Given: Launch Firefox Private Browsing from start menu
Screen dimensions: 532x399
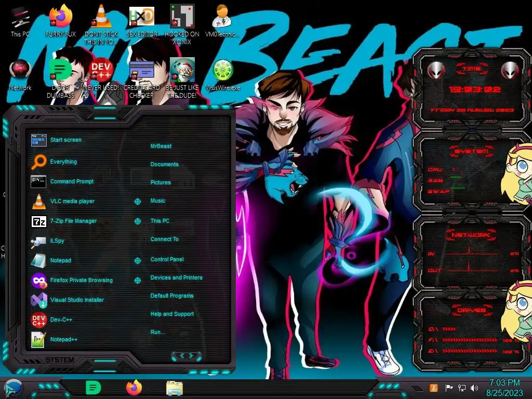Looking at the screenshot, I should (x=72, y=280).
